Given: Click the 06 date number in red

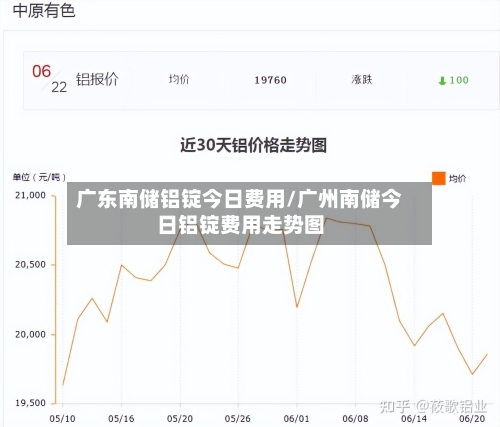Looking at the screenshot, I should click(x=41, y=71).
